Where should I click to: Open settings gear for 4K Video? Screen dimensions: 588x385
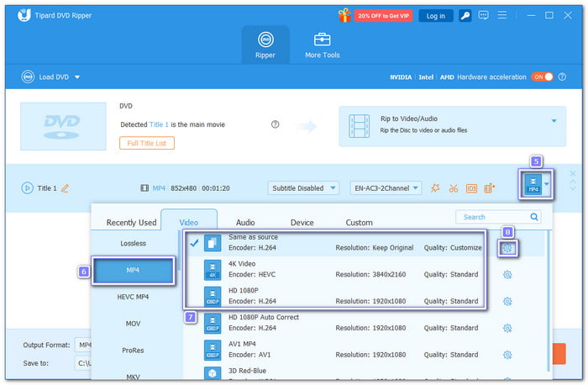coord(507,275)
